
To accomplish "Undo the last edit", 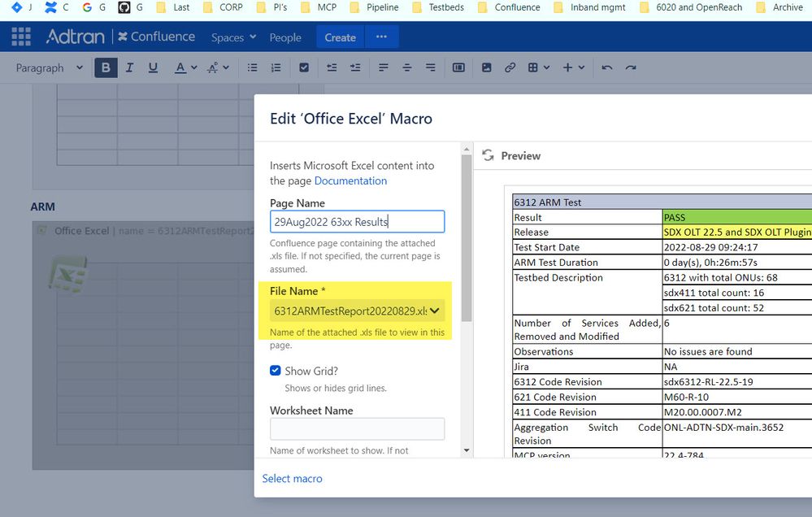I will pyautogui.click(x=607, y=67).
